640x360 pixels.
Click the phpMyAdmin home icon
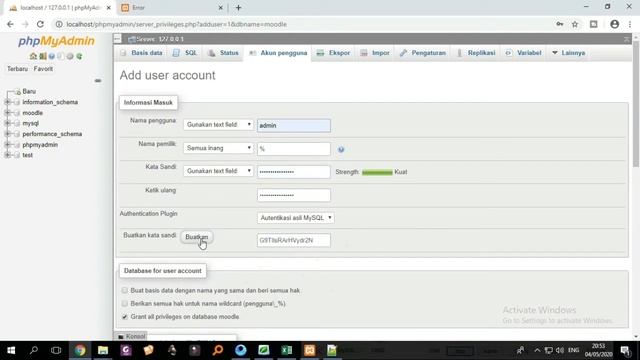click(33, 56)
